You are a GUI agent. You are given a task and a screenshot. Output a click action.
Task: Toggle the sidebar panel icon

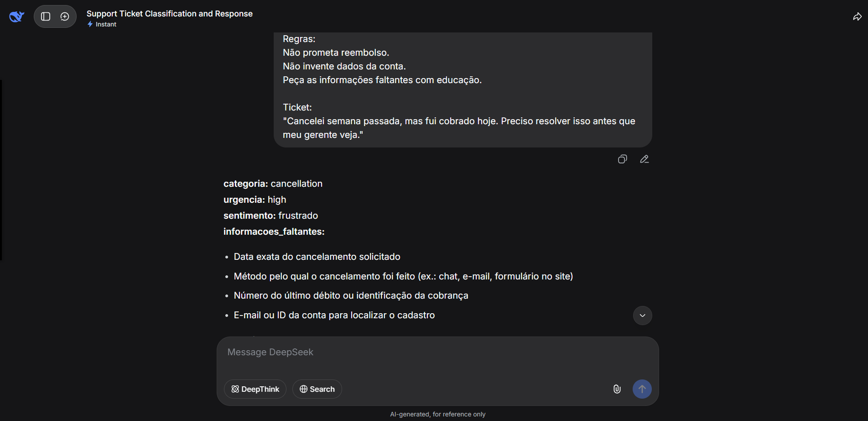[46, 17]
